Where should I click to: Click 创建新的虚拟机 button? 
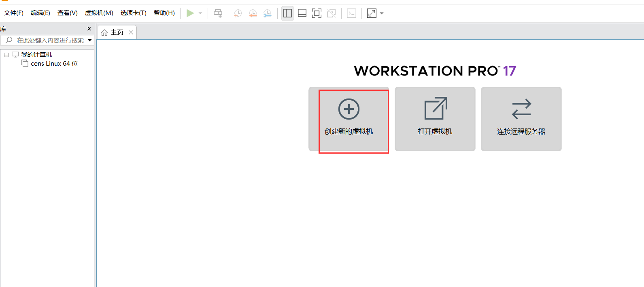[x=349, y=119]
